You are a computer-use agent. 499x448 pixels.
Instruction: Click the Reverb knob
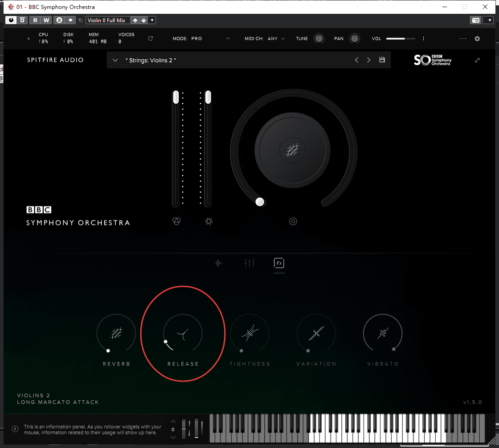(x=116, y=333)
